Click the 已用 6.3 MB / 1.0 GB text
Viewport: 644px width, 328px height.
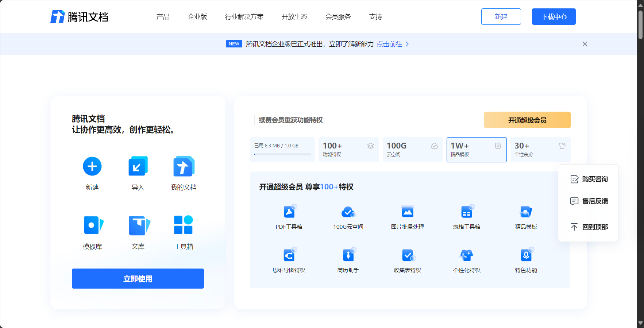coord(276,146)
